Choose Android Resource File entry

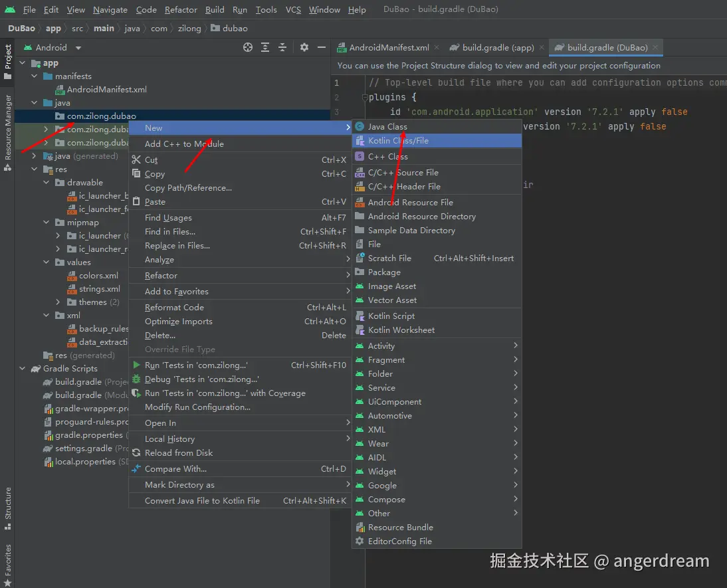(437, 202)
